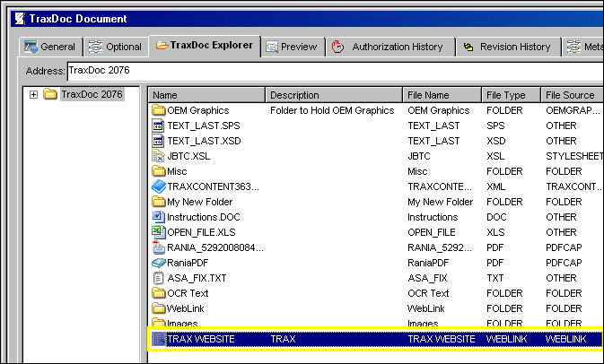The height and width of the screenshot is (364, 604).
Task: Click the Address field showing TraxDoc 2076
Action: click(335, 71)
